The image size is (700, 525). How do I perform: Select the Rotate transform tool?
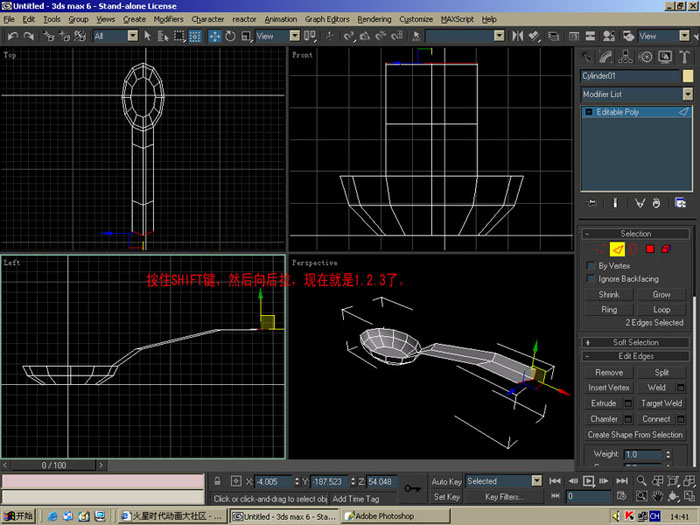(x=230, y=36)
